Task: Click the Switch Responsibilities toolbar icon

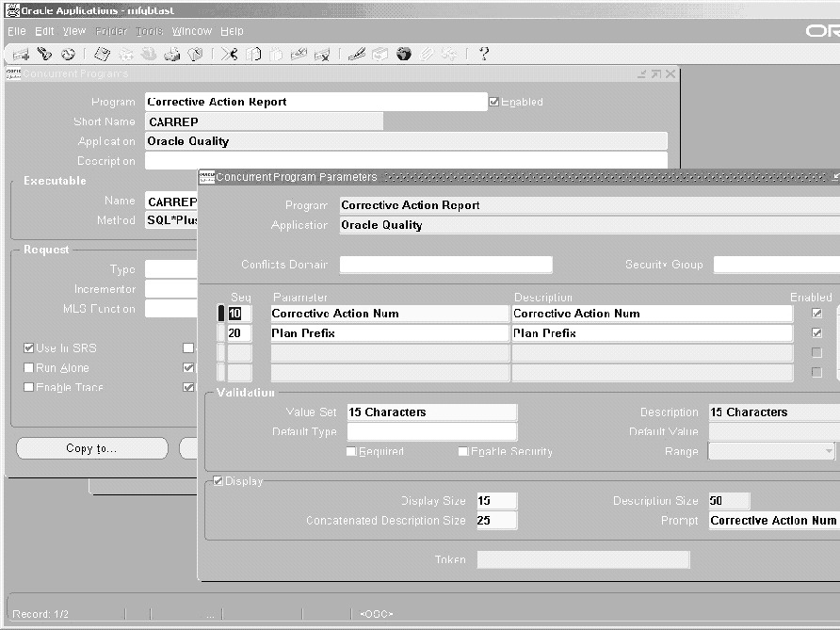Action: pos(149,54)
